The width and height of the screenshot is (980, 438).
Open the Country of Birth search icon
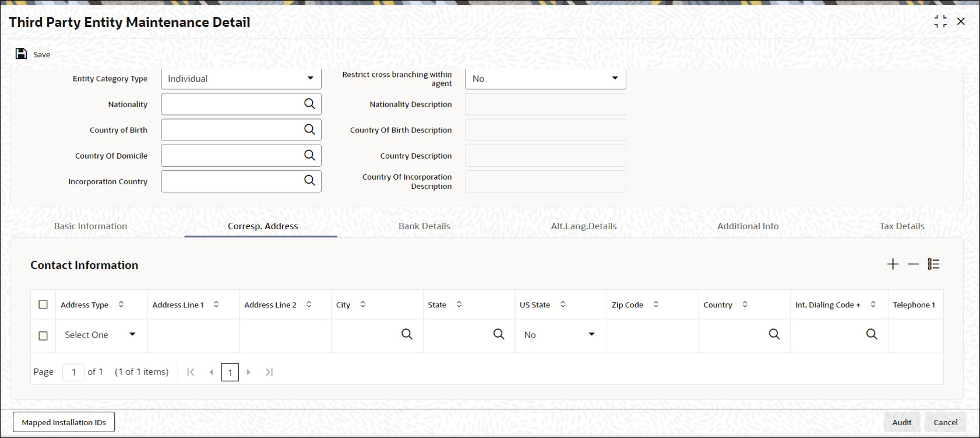309,129
